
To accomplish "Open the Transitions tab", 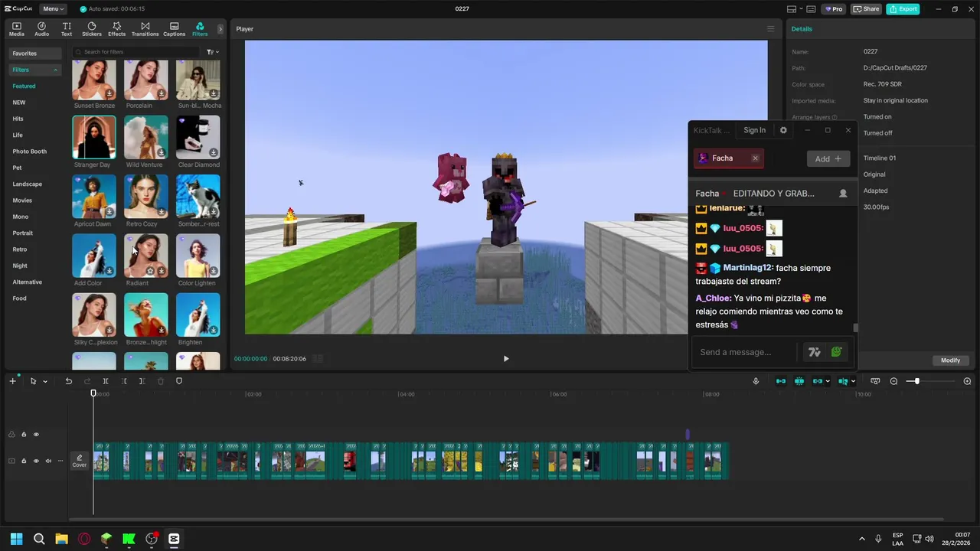I will point(145,29).
